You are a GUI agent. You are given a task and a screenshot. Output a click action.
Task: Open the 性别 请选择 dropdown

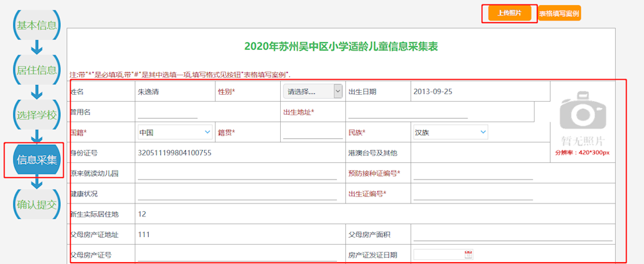pos(312,91)
